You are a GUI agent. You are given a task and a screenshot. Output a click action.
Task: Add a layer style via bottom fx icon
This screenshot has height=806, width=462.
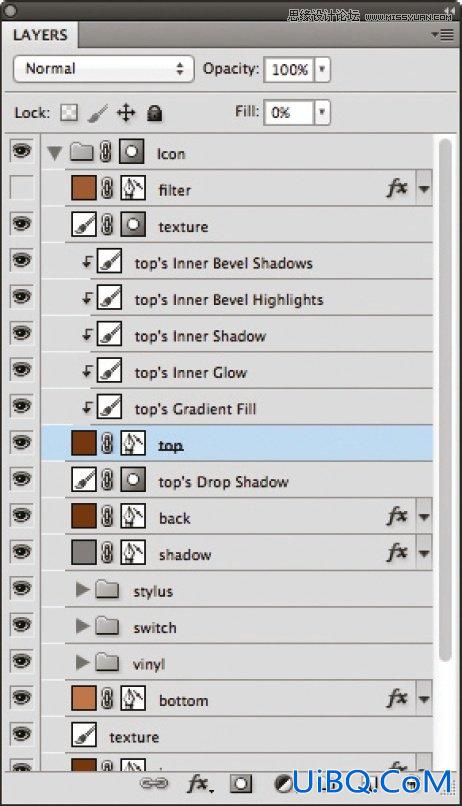pyautogui.click(x=199, y=784)
